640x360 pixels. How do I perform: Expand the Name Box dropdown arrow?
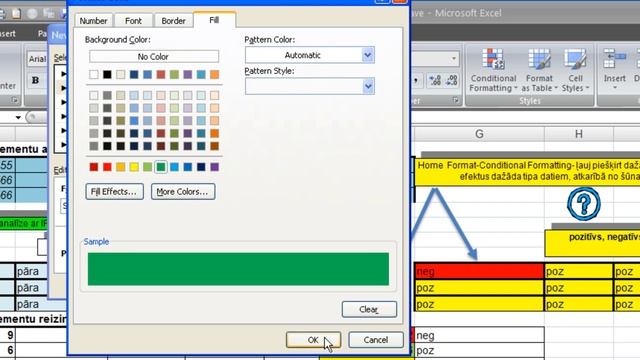[x=18, y=118]
